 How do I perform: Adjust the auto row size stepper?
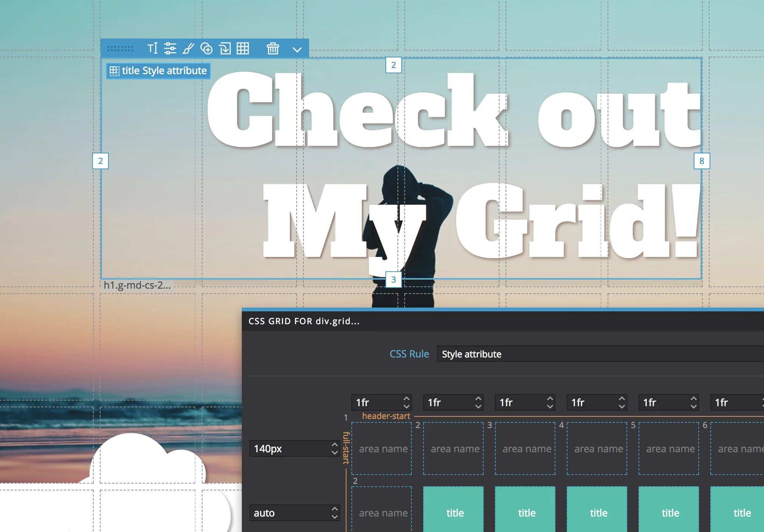334,513
